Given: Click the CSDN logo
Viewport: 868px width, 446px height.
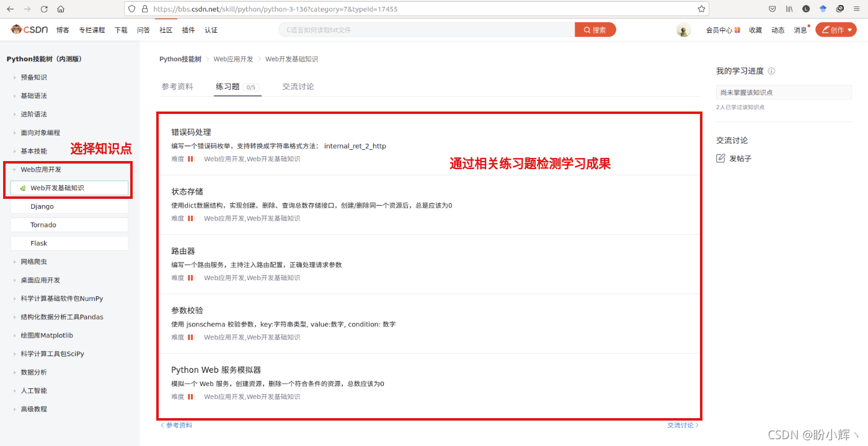Looking at the screenshot, I should click(x=29, y=29).
